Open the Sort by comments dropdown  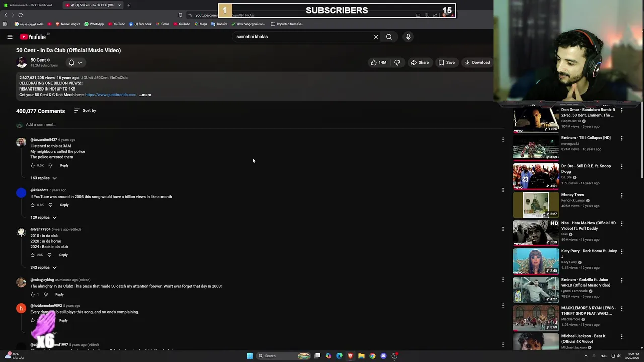coord(85,111)
